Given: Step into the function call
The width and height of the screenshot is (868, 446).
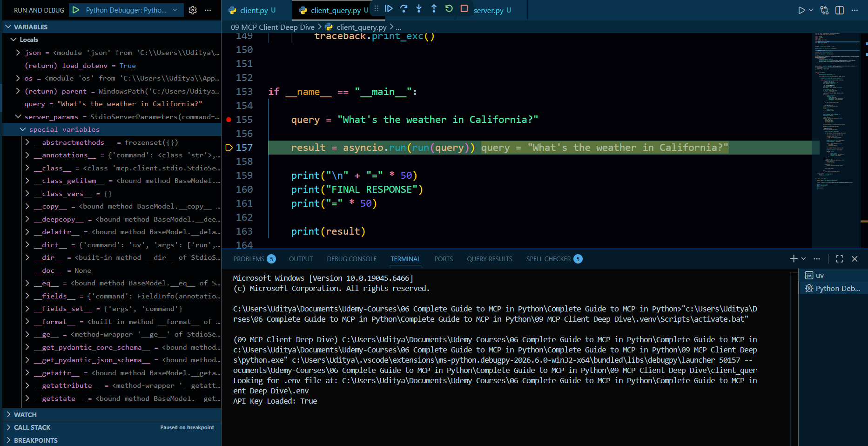Looking at the screenshot, I should (419, 8).
